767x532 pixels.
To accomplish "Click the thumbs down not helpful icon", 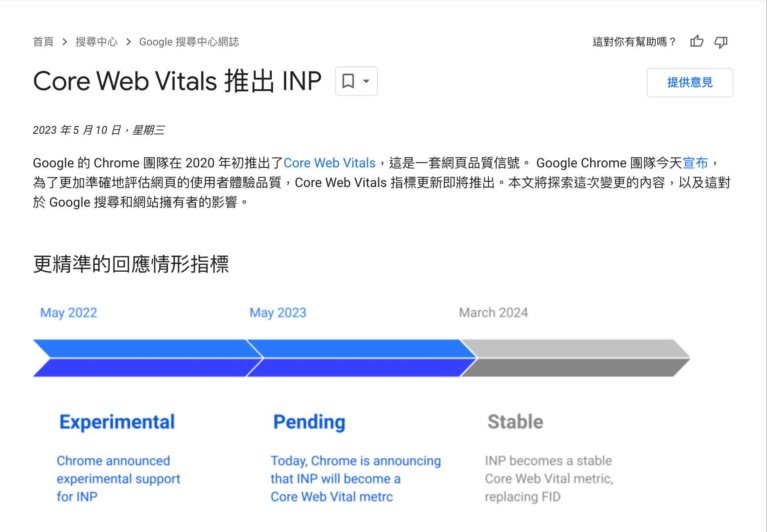I will tap(721, 42).
